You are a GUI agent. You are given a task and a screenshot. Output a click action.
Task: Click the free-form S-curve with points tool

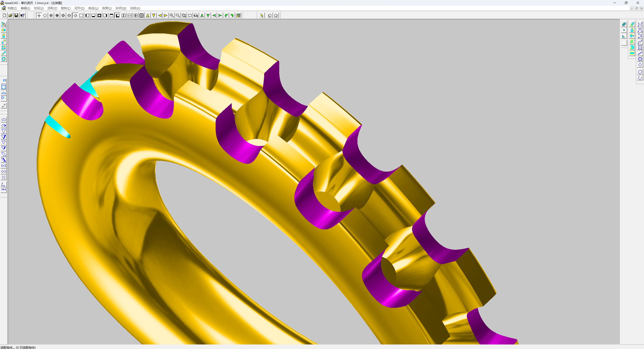[x=640, y=24]
